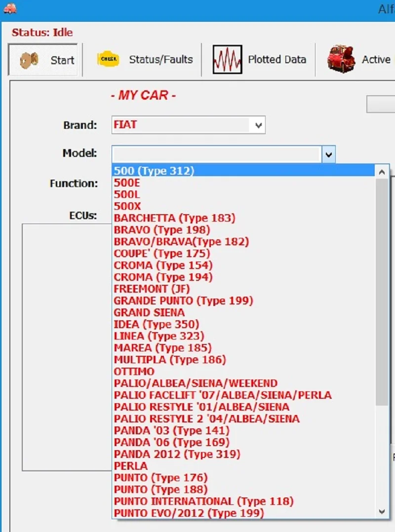Select PALIO FACELIFT '07/ALBEA/SIENA/PERLA

[243, 395]
